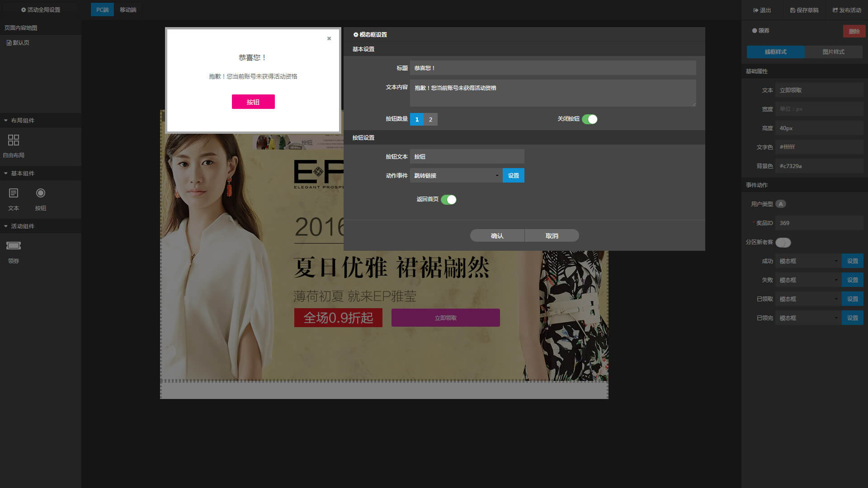This screenshot has height=488, width=868.
Task: Click 设置 next to 动作事件
Action: tap(513, 175)
